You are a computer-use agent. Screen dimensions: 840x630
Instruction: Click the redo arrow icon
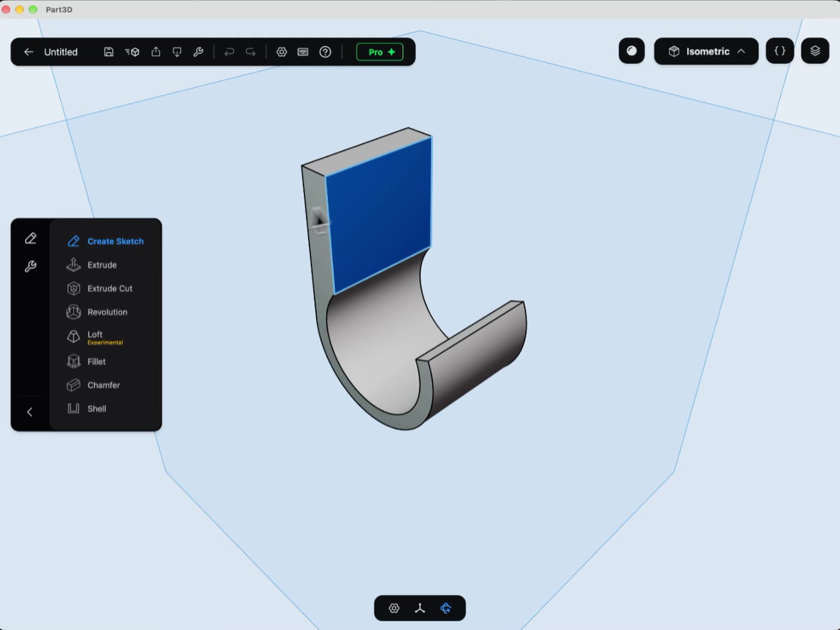tap(251, 52)
